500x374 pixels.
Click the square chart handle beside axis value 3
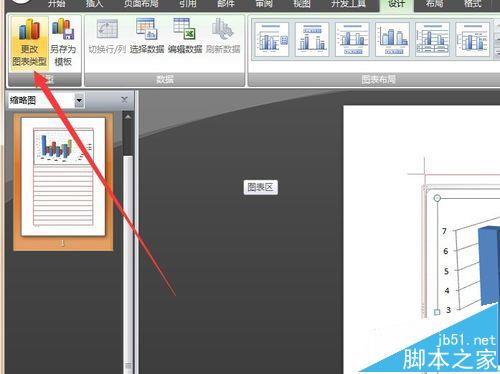click(437, 312)
